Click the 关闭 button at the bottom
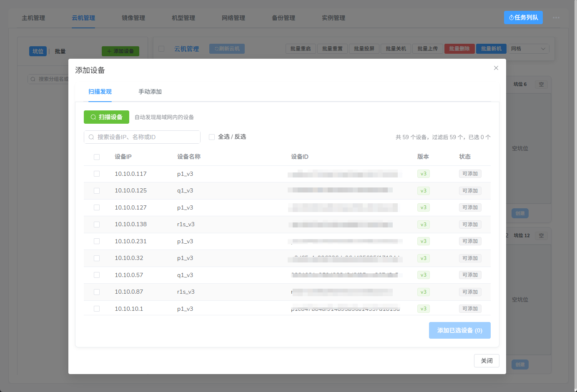Image resolution: width=577 pixels, height=392 pixels. pyautogui.click(x=487, y=361)
